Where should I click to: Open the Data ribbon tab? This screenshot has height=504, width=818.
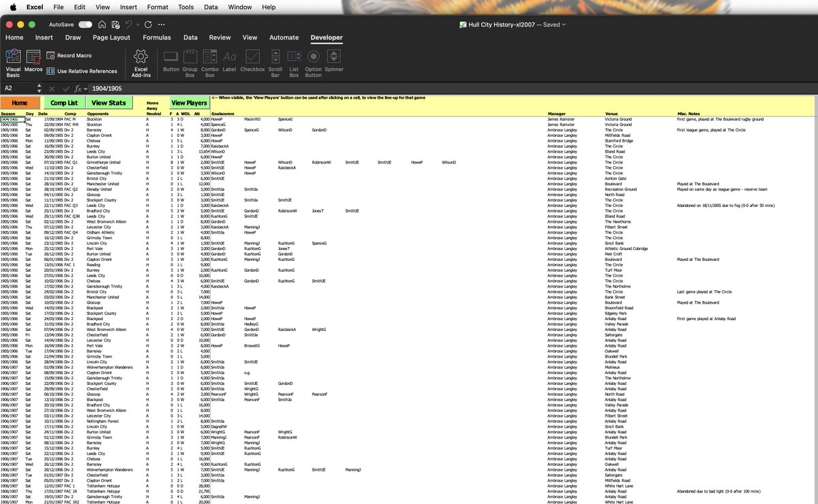tap(190, 37)
